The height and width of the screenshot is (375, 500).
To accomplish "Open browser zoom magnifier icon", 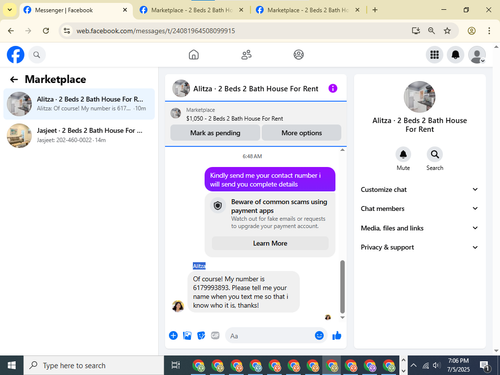I will (x=431, y=31).
